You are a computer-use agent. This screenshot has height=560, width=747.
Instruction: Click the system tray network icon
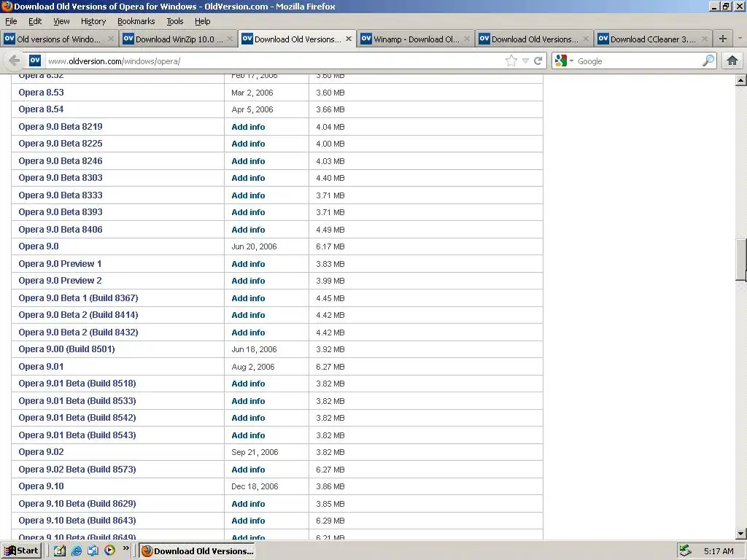685,551
